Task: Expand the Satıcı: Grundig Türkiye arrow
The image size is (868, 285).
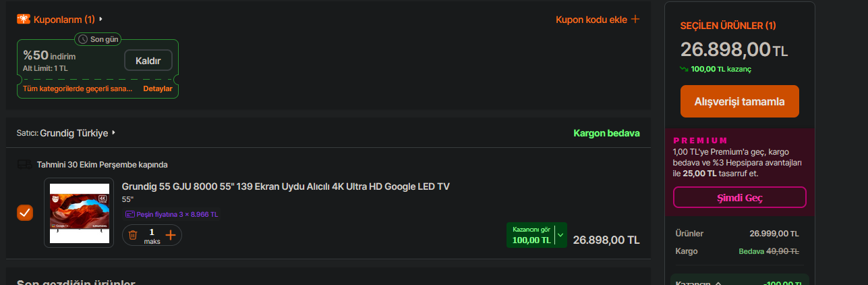Action: pyautogui.click(x=114, y=133)
